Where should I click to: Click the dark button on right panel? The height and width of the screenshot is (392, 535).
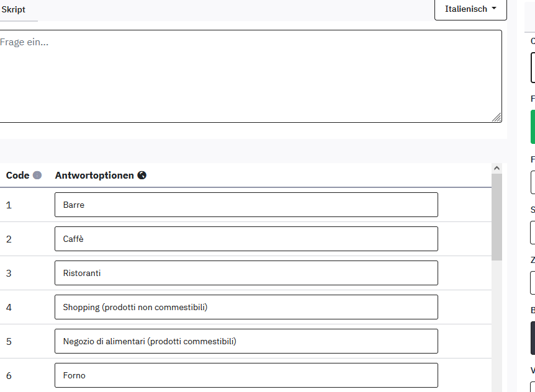pos(533,337)
